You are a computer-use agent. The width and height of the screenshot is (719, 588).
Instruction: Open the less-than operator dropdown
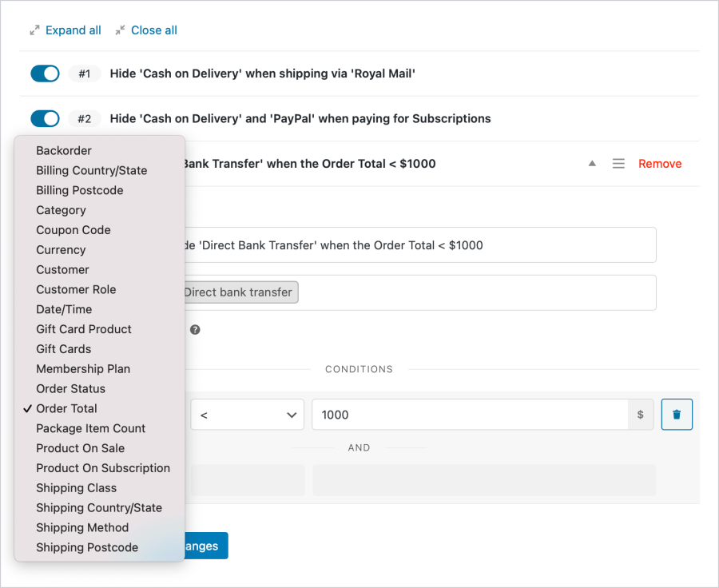pos(247,415)
